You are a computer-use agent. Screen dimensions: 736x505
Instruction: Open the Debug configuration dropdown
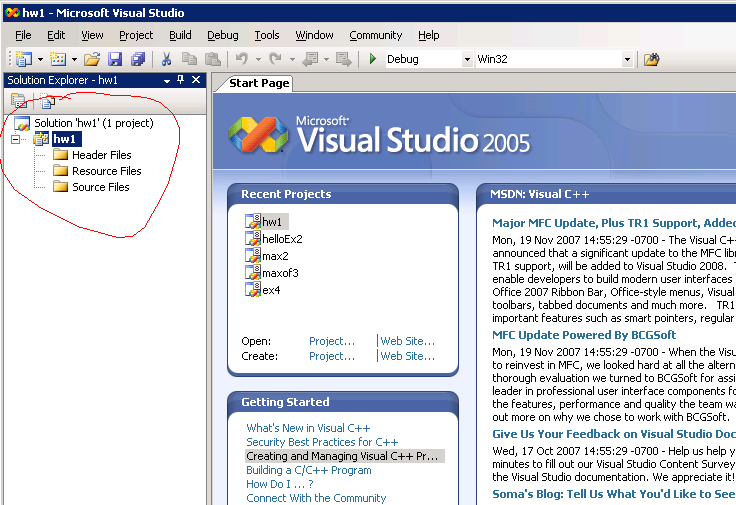467,60
